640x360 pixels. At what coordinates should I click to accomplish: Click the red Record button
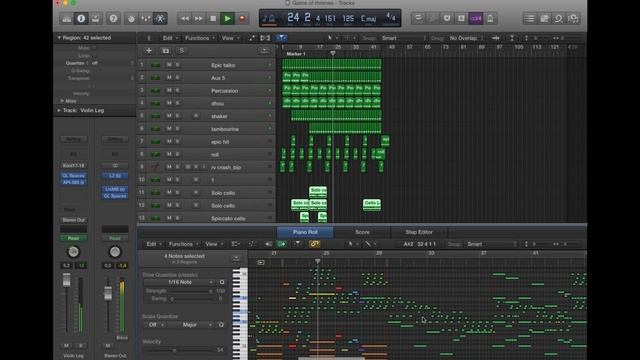pos(242,18)
